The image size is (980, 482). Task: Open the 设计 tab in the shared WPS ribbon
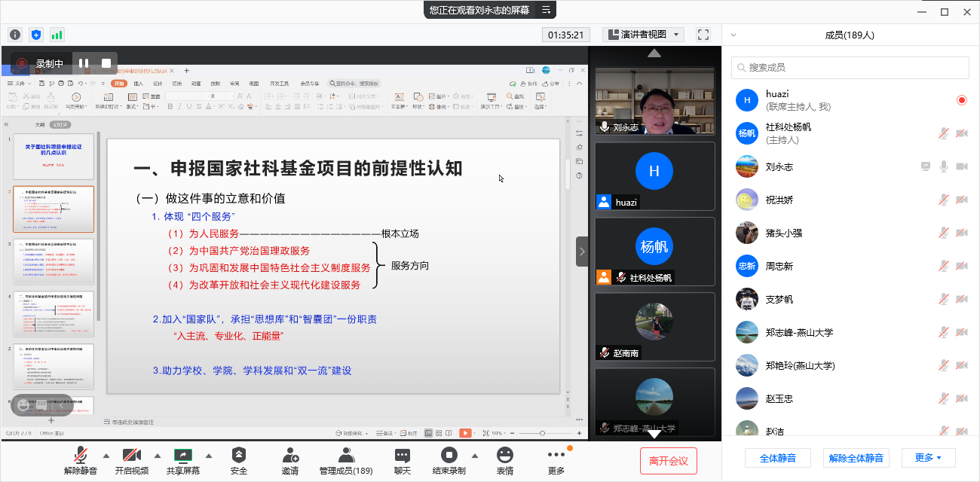pyautogui.click(x=158, y=84)
